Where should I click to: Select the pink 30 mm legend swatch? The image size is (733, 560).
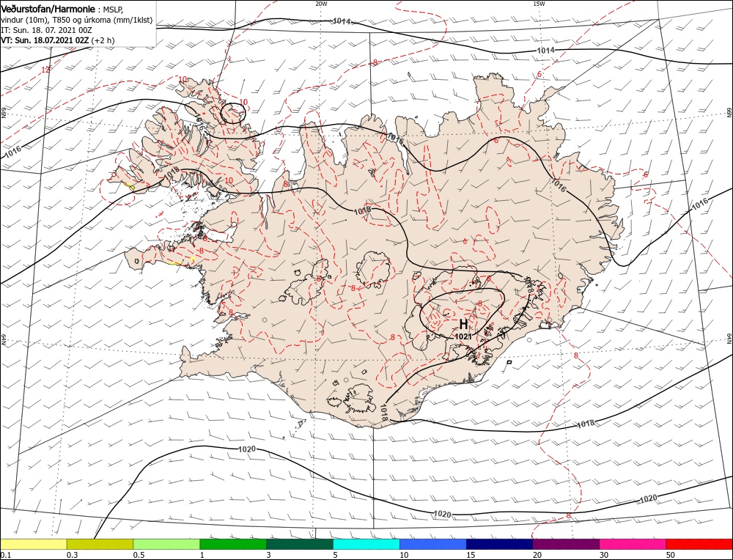coord(633,544)
